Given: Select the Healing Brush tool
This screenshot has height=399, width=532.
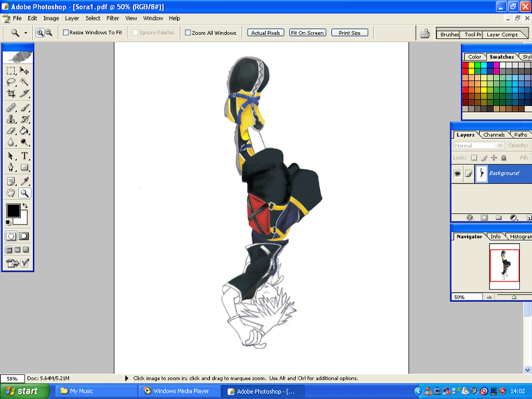Looking at the screenshot, I should click(x=11, y=108).
